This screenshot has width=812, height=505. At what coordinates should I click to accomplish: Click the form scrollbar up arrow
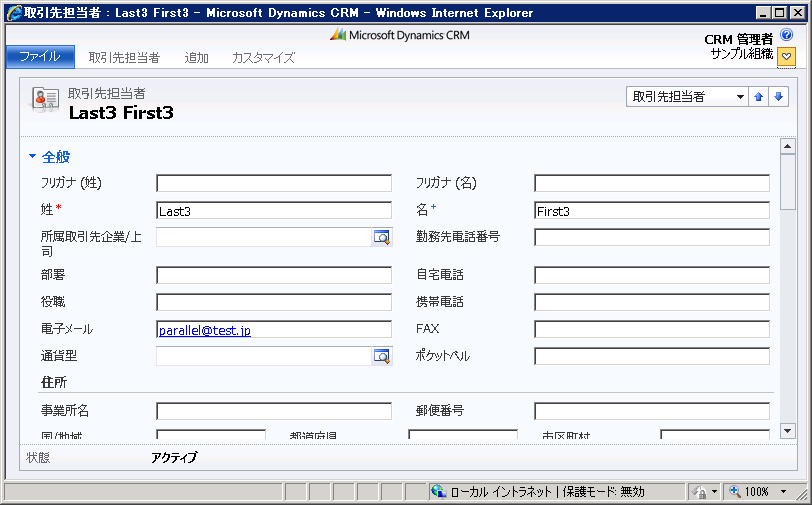point(788,147)
